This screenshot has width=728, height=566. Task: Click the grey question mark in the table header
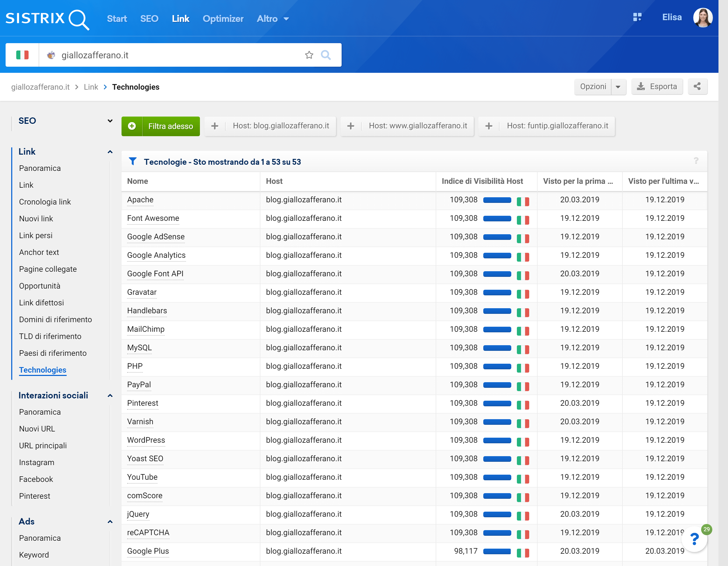point(696,161)
